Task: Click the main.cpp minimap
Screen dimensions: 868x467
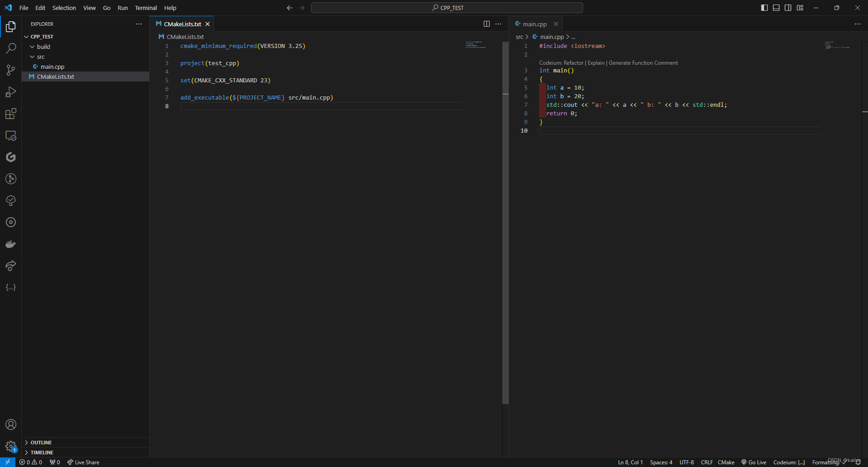Action: click(x=837, y=45)
